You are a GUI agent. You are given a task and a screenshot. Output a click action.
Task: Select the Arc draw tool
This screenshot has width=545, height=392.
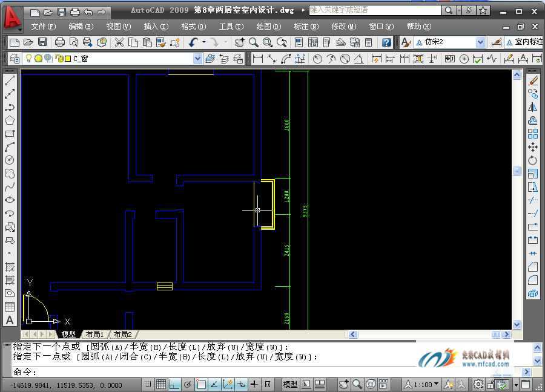10,147
